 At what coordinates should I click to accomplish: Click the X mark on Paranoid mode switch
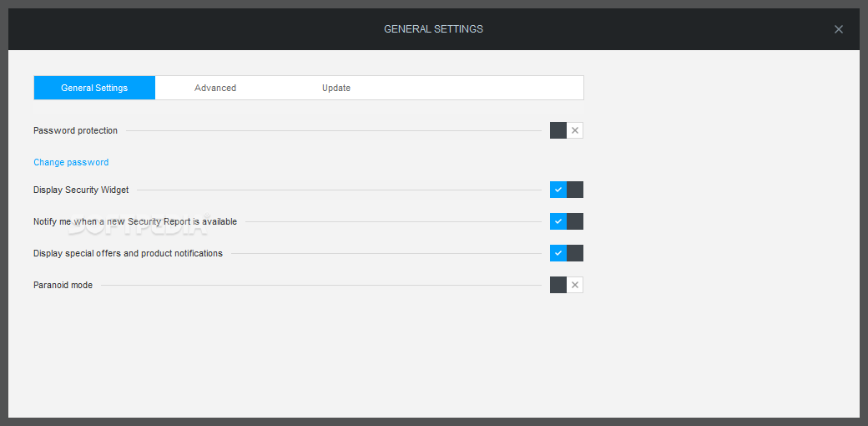pos(575,285)
